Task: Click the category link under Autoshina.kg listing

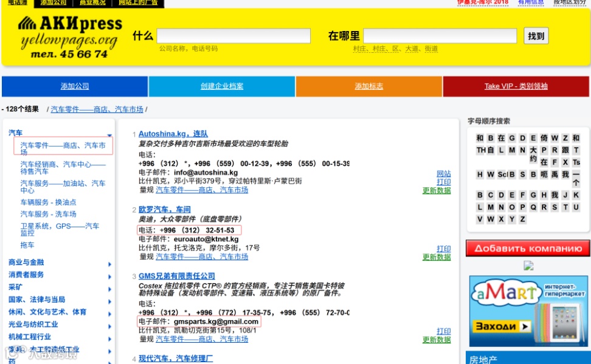Action: (202, 190)
